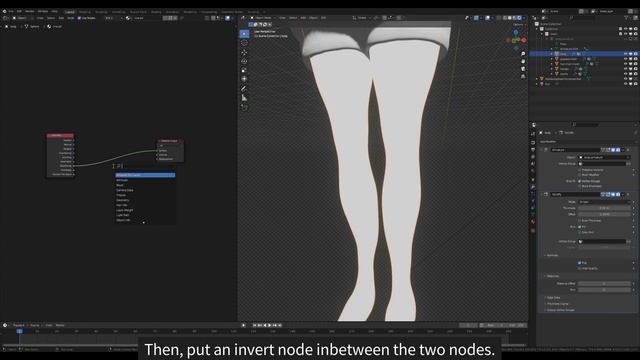
Task: Toggle Preserve Volume checkbox
Action: [580, 170]
